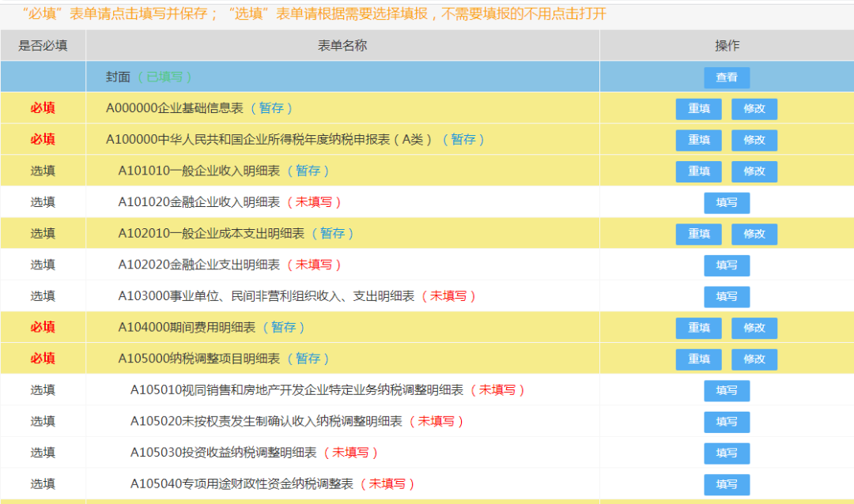Click 修改 for A105000纳税调整项目明细表
854x504 pixels.
tap(754, 359)
